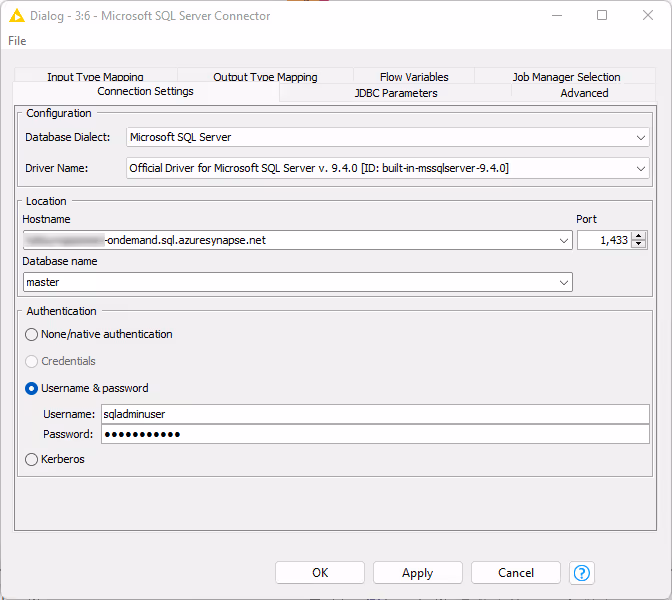This screenshot has width=672, height=600.
Task: Click the OK button
Action: pyautogui.click(x=320, y=573)
